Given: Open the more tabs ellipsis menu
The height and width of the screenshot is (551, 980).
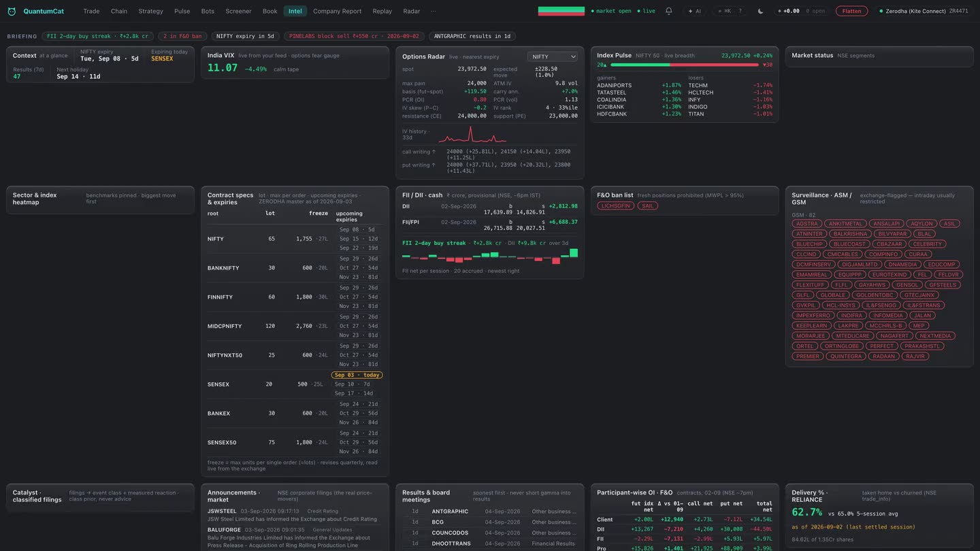Looking at the screenshot, I should click(x=434, y=11).
